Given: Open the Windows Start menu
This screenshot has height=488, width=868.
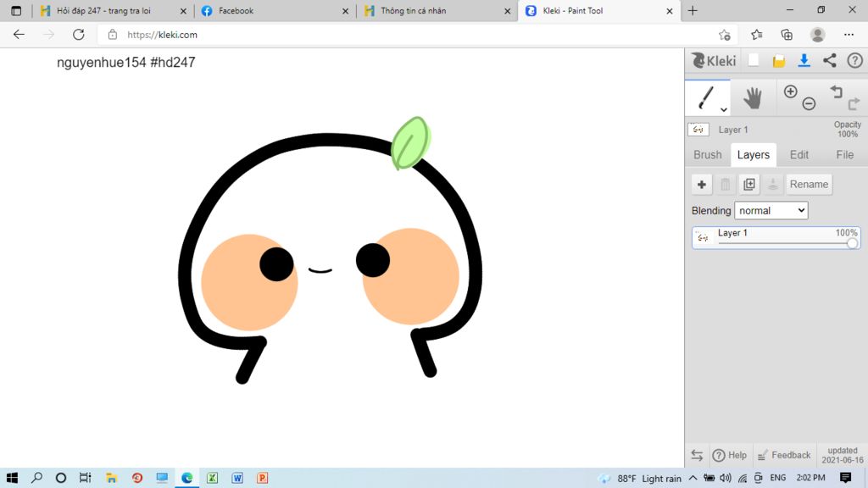Looking at the screenshot, I should (x=12, y=478).
